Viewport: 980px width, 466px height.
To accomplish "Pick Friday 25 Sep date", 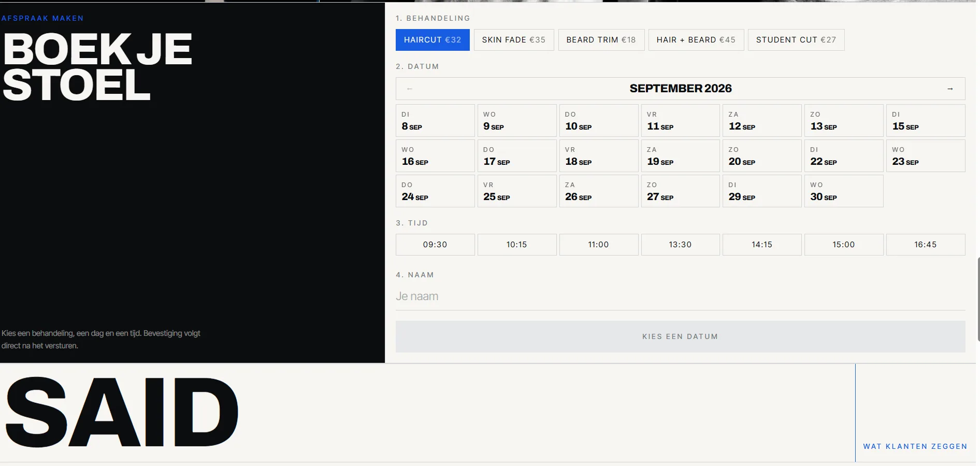I will tap(517, 191).
